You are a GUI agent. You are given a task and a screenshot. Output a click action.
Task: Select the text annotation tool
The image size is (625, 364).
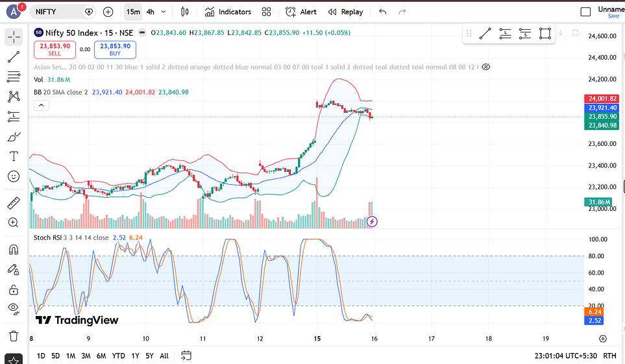tap(14, 156)
